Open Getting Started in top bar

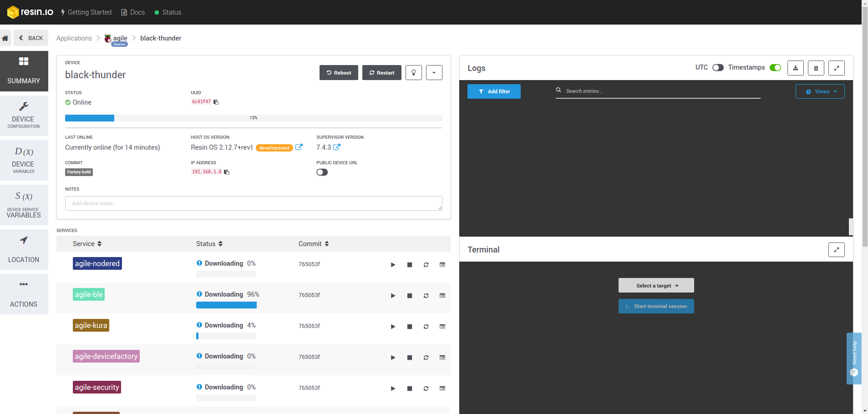tap(86, 12)
